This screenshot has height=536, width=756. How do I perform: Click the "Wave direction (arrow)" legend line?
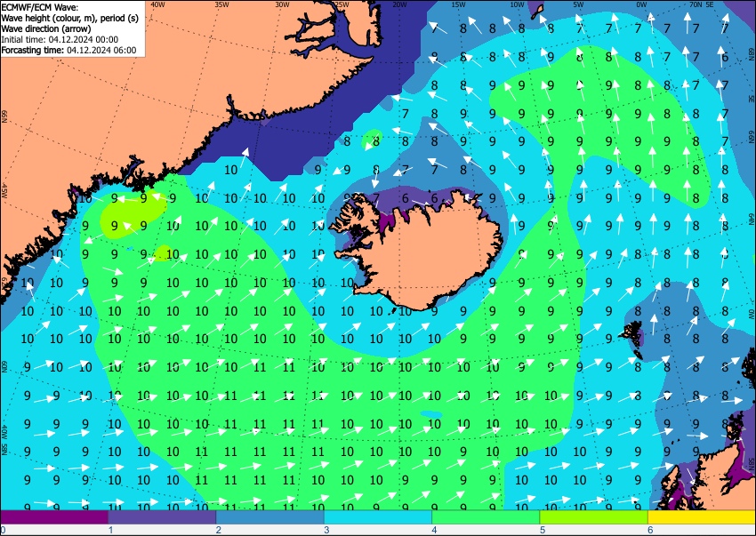(x=45, y=29)
